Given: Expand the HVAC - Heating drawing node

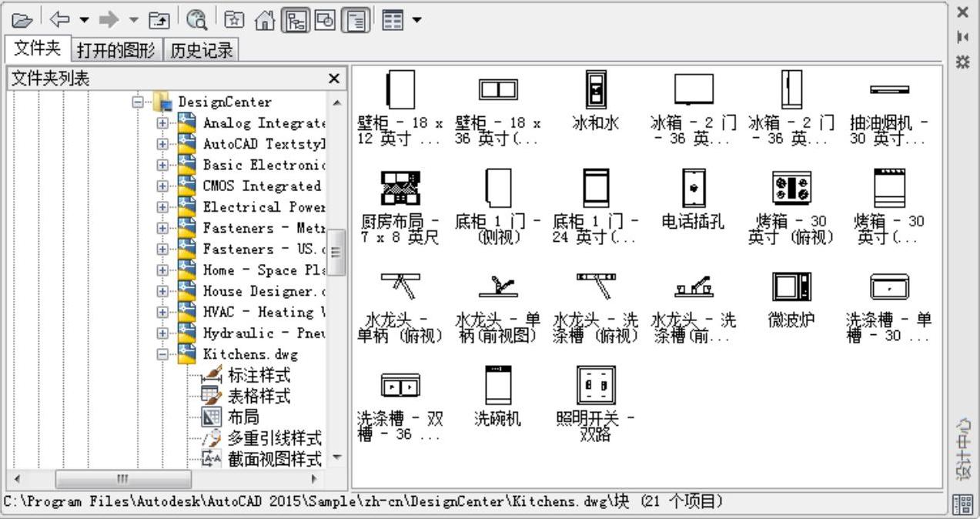Looking at the screenshot, I should pos(162,313).
